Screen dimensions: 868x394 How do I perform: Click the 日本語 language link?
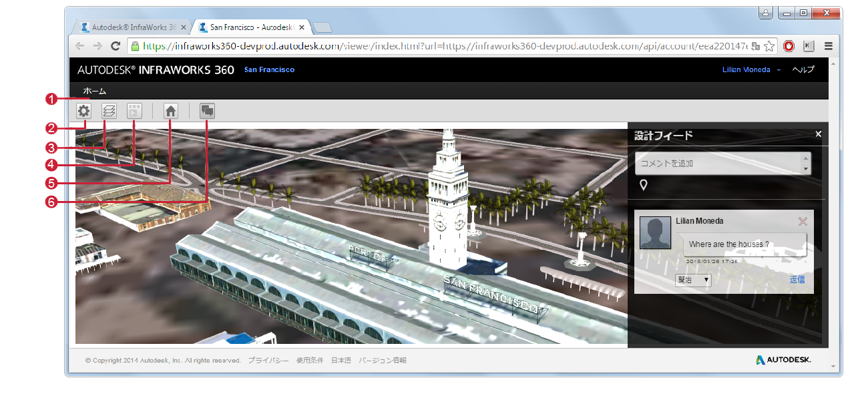point(341,361)
